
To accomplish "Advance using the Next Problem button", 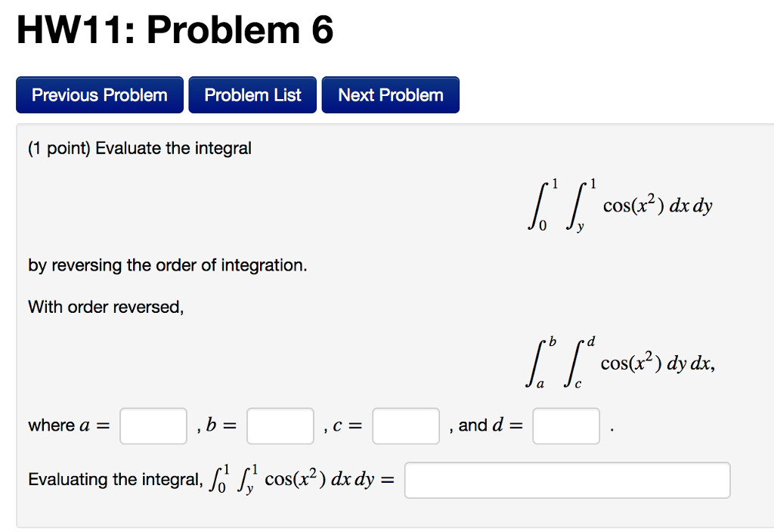I will 390,94.
